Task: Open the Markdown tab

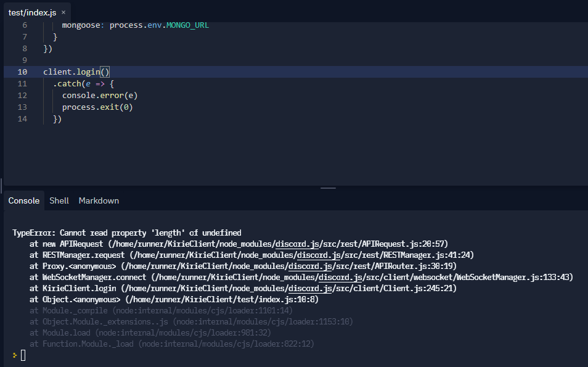Action: (x=99, y=200)
